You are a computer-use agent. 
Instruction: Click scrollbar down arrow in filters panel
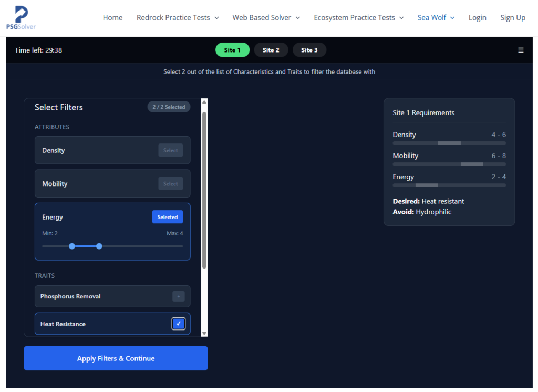204,333
